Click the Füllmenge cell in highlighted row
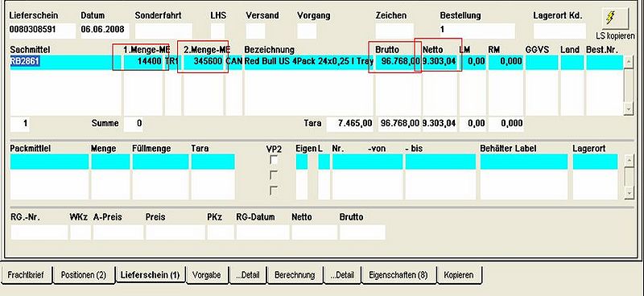The width and height of the screenshot is (644, 296). 160,162
